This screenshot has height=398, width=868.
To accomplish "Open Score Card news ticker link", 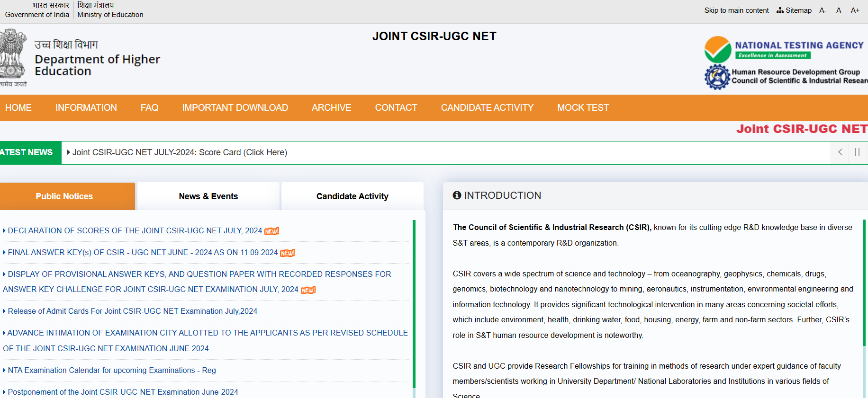I will point(180,152).
